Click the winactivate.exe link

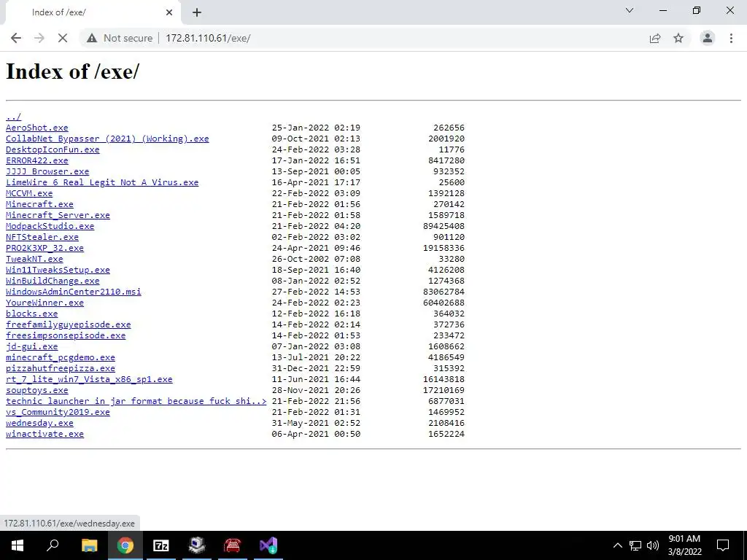[44, 435]
